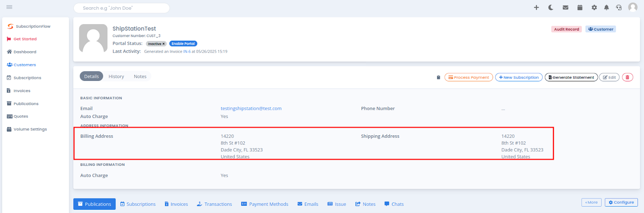The height and width of the screenshot is (213, 644).
Task: Click the search field 'John Doe'
Action: point(122,8)
